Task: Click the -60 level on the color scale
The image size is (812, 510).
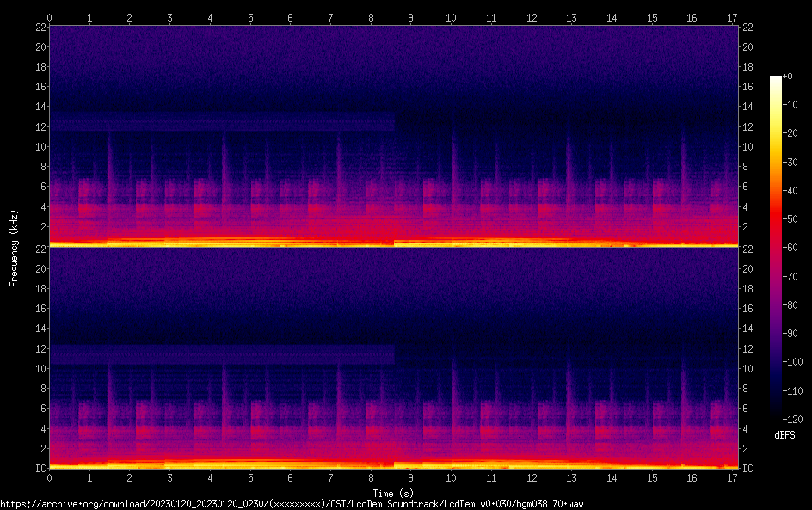Action: 776,249
